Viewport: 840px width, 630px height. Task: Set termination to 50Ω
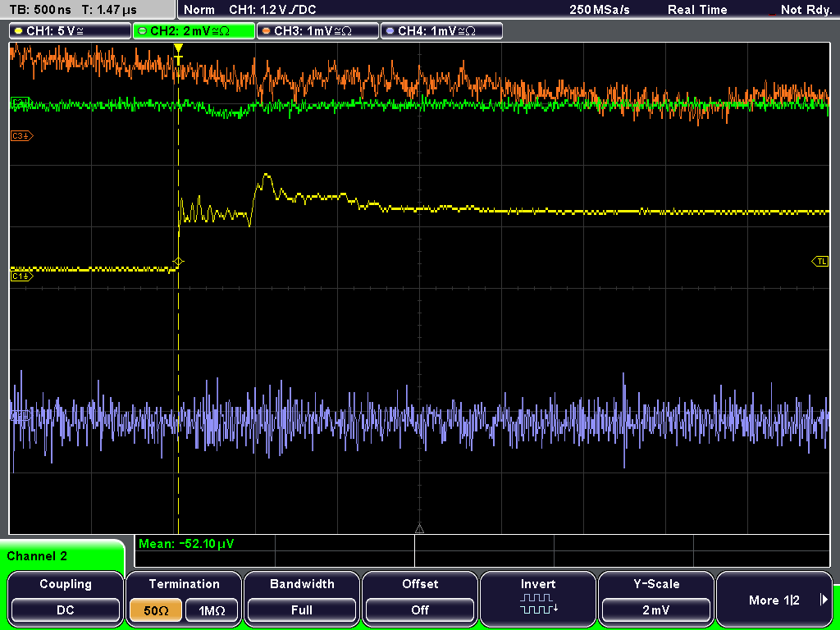tap(156, 610)
